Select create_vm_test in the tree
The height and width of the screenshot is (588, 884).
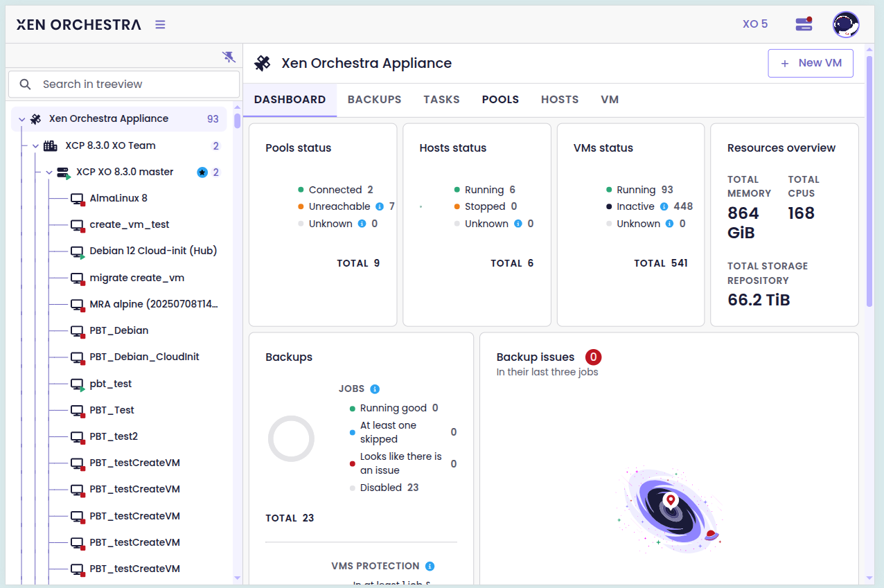click(x=130, y=224)
